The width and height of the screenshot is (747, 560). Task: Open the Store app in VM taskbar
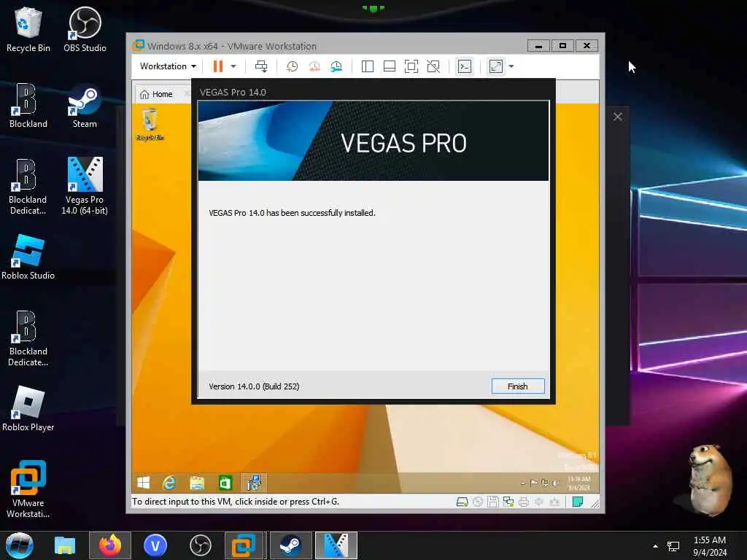point(225,483)
